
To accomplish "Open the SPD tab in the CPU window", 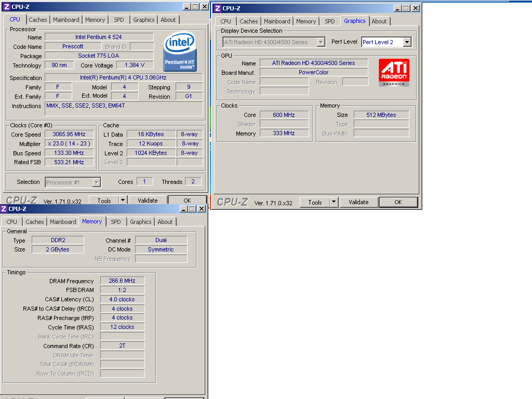I will [119, 20].
